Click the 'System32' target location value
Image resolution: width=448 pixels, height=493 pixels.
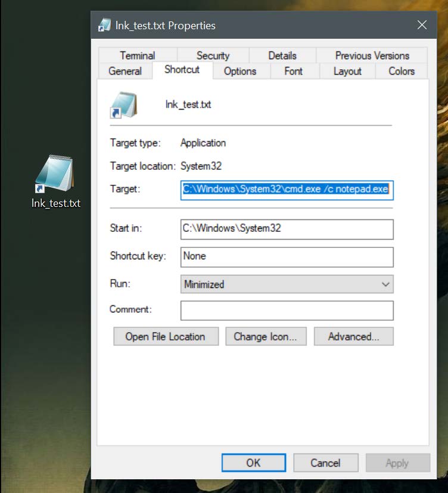coord(201,166)
